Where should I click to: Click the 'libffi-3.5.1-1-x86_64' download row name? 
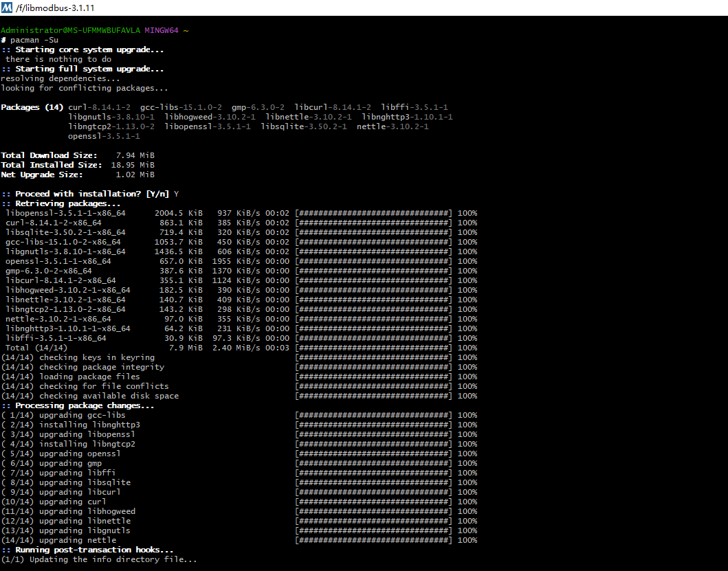point(56,339)
